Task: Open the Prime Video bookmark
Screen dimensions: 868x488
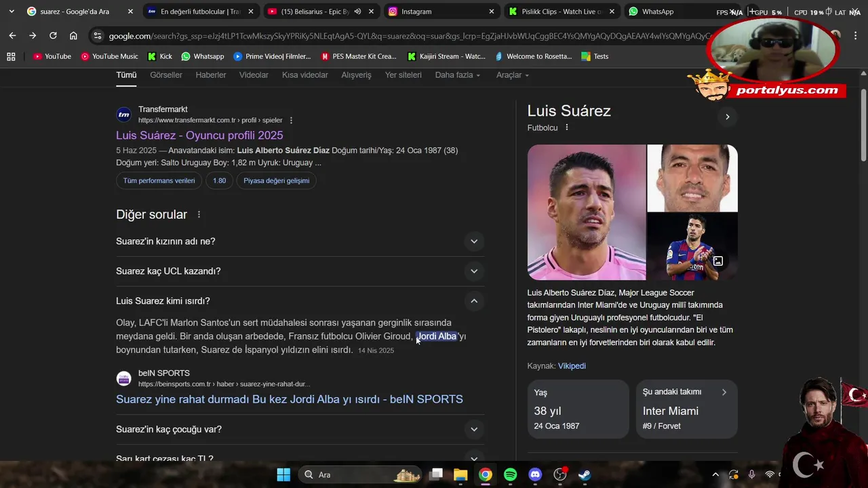Action: coord(272,56)
